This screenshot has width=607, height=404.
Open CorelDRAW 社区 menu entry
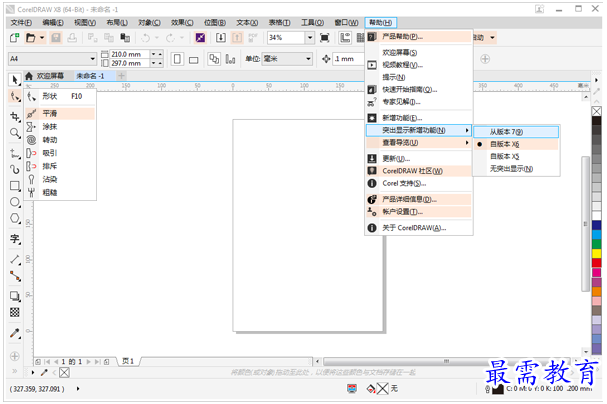pyautogui.click(x=419, y=171)
